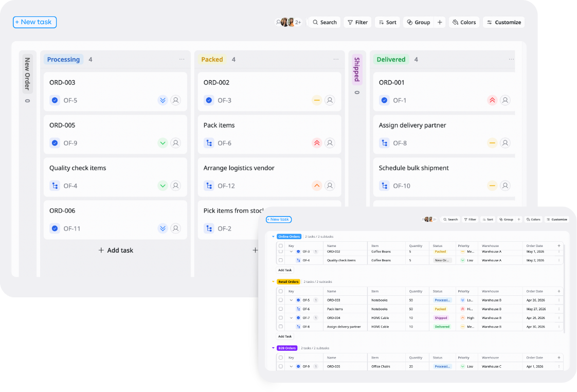Click the subtask icon on Pack items card
The height and width of the screenshot is (392, 577).
209,143
